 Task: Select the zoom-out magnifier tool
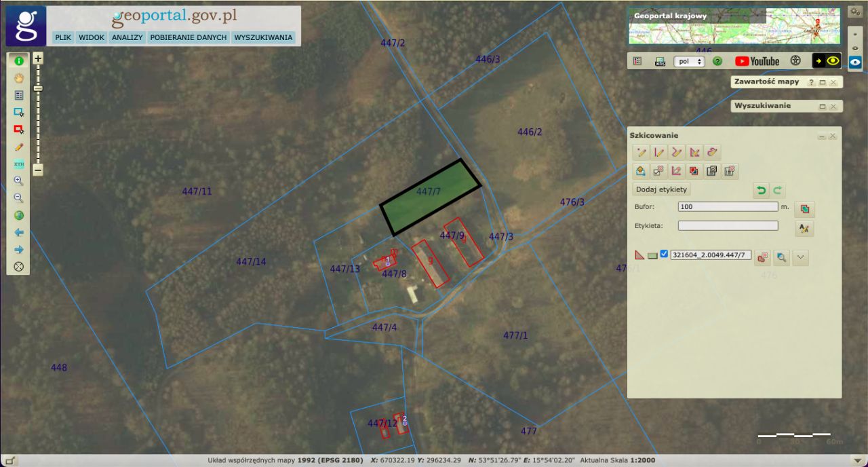click(x=19, y=198)
